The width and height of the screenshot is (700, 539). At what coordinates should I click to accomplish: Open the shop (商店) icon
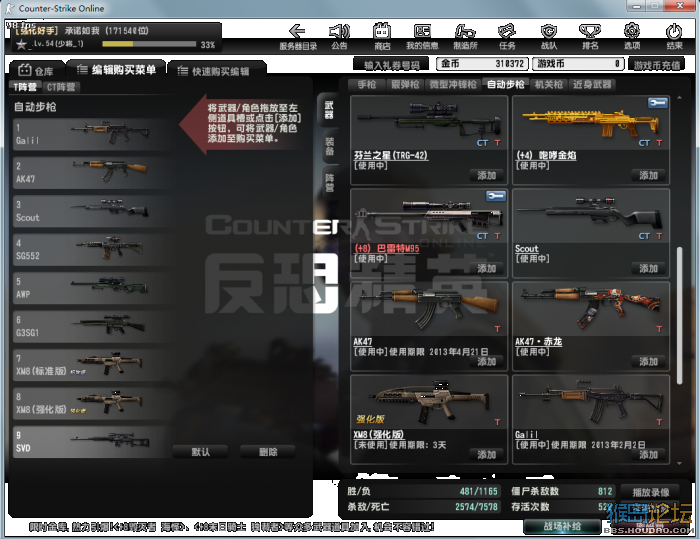pos(382,32)
